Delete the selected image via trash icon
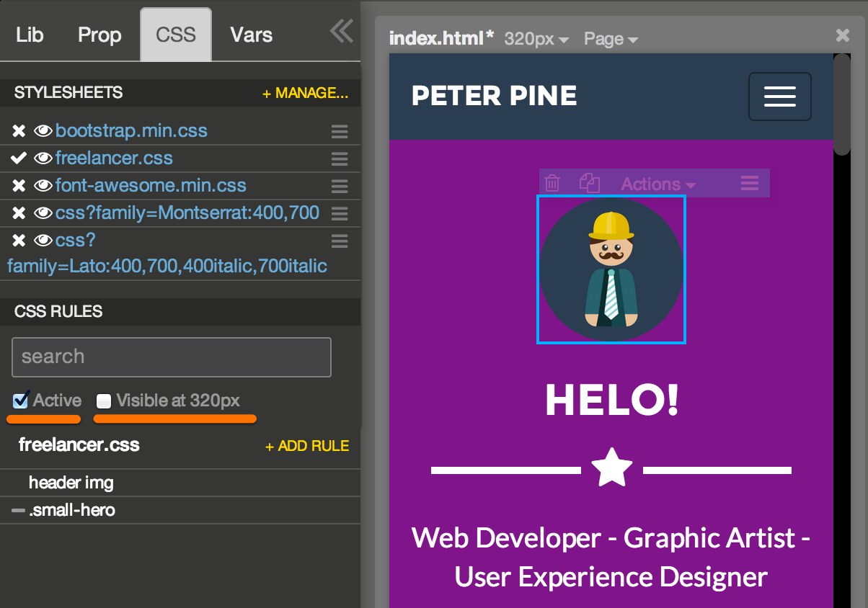This screenshot has height=608, width=868. [x=552, y=183]
